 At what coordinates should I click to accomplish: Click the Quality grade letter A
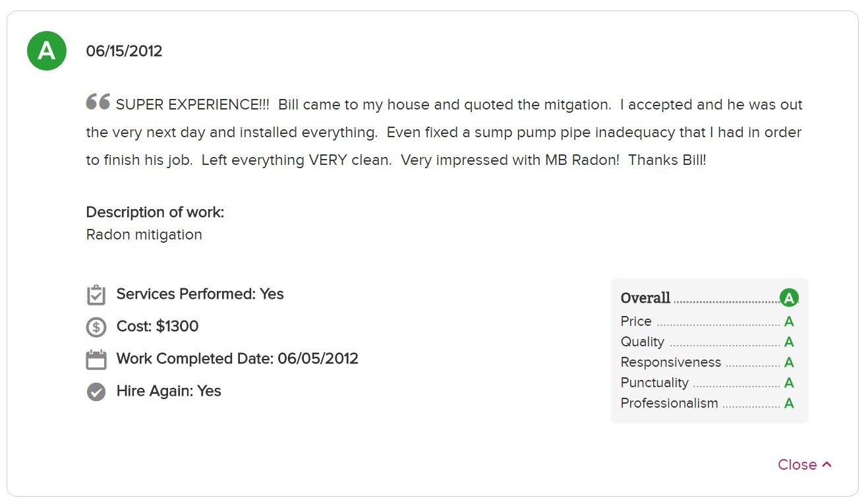(x=789, y=342)
